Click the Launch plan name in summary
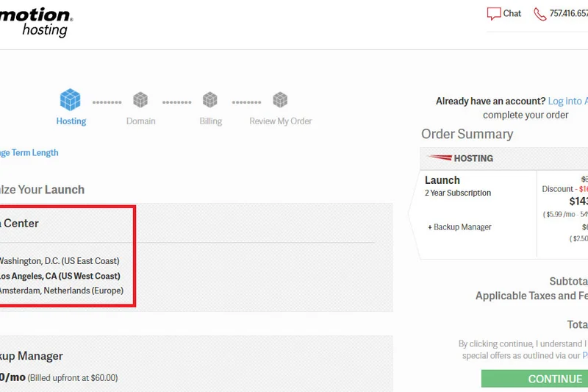The image size is (588, 392). (x=442, y=180)
